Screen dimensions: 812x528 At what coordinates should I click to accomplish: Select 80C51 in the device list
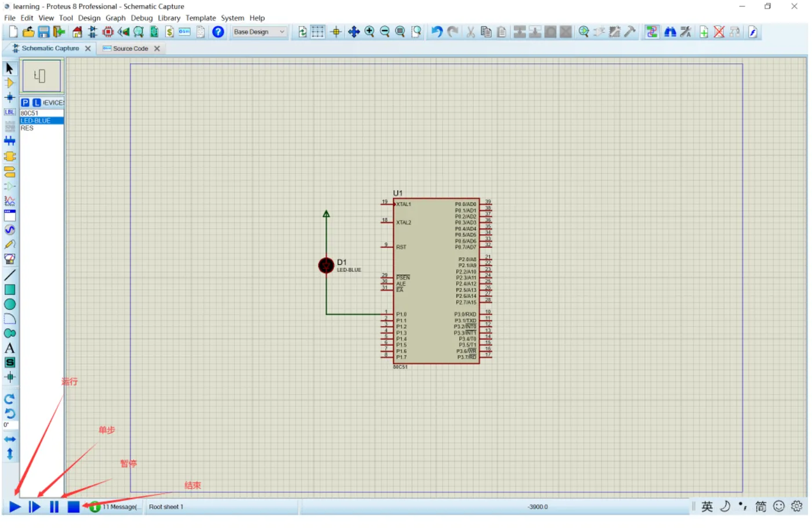(42, 114)
